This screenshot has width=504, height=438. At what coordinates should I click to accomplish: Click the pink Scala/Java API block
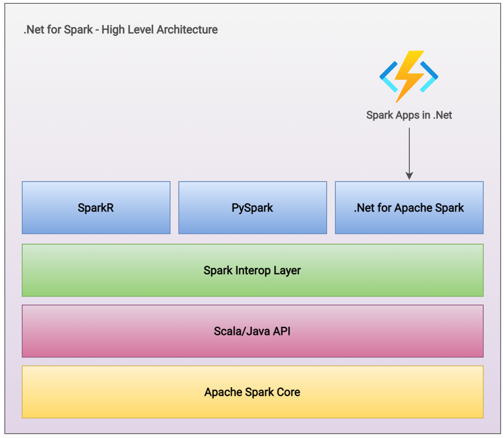252,331
